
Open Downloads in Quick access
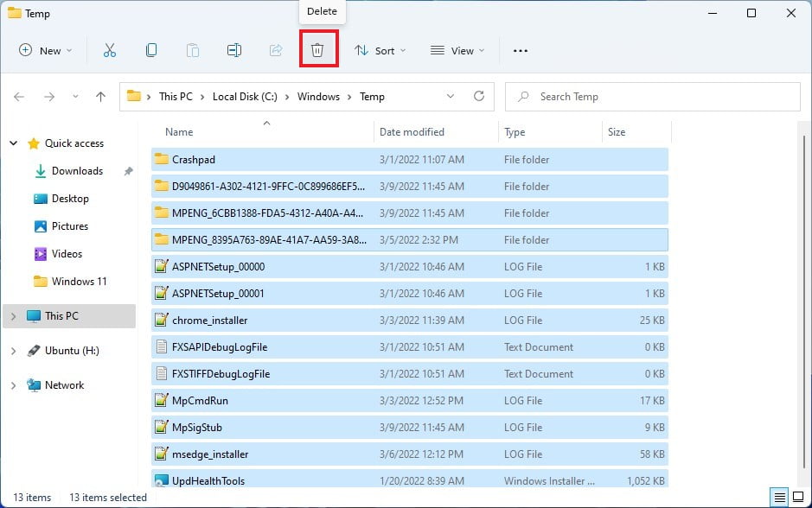77,171
